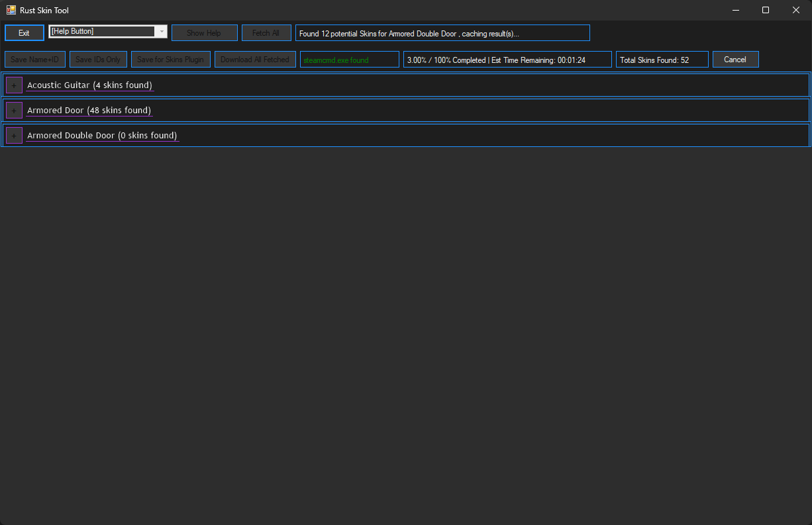Expand Acoustic Guitar with its plus icon
The height and width of the screenshot is (525, 812).
(x=14, y=85)
